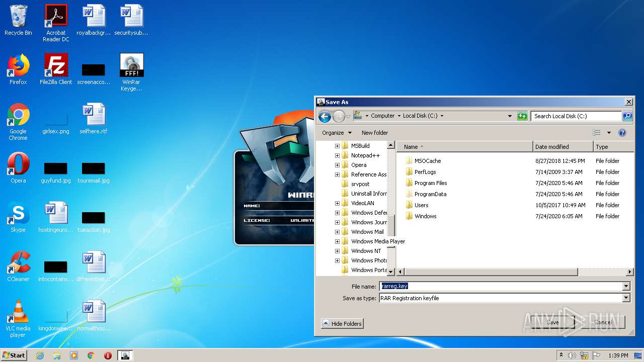Select the Google Chrome desktop shortcut
The width and height of the screenshot is (644, 362).
(18, 122)
